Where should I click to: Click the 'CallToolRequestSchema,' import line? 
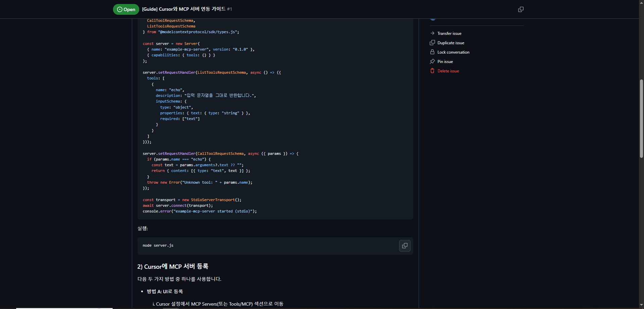pos(171,21)
